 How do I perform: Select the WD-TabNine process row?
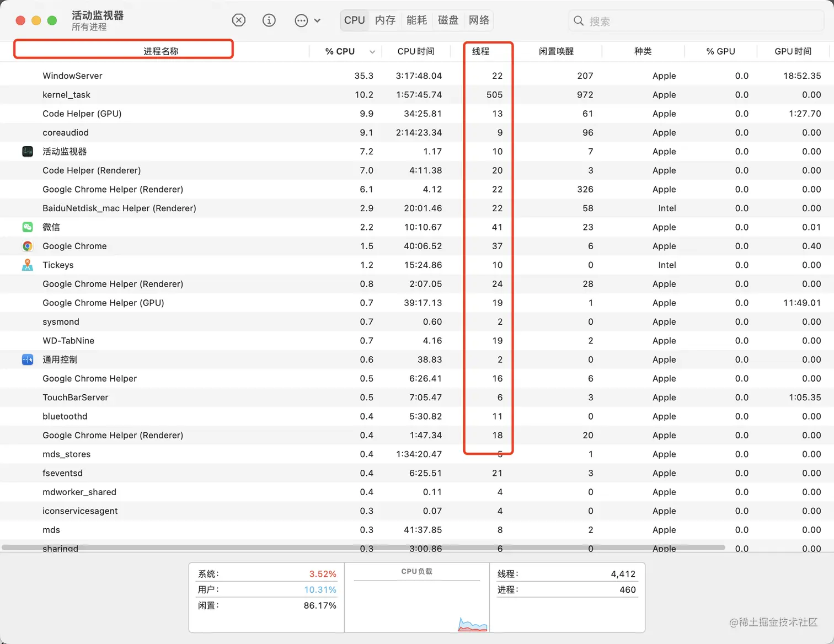point(417,341)
